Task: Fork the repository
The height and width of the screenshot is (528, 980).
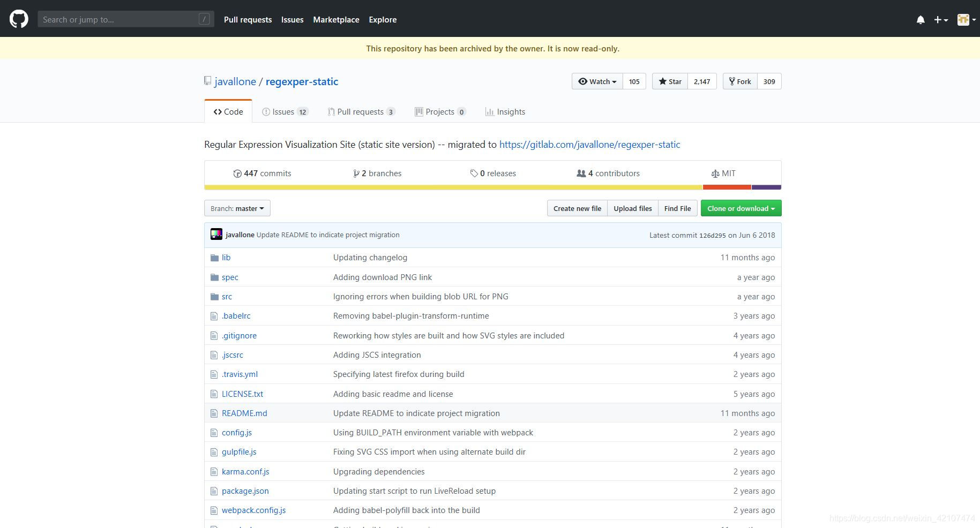Action: tap(740, 81)
